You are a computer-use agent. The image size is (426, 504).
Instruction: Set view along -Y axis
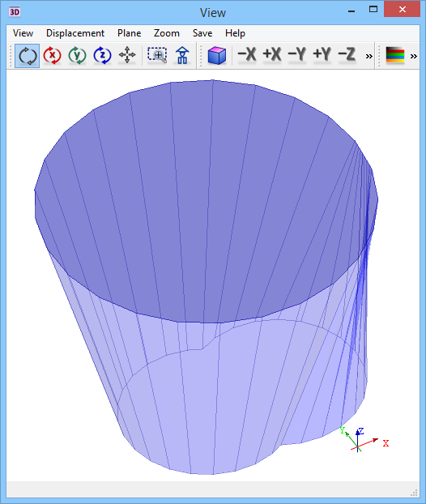(x=297, y=54)
